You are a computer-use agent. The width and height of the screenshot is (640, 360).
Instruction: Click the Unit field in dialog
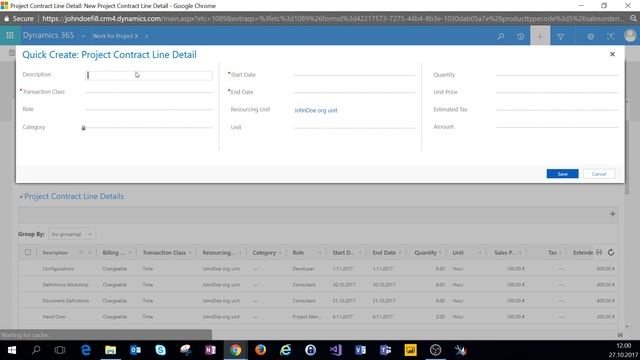pos(354,127)
